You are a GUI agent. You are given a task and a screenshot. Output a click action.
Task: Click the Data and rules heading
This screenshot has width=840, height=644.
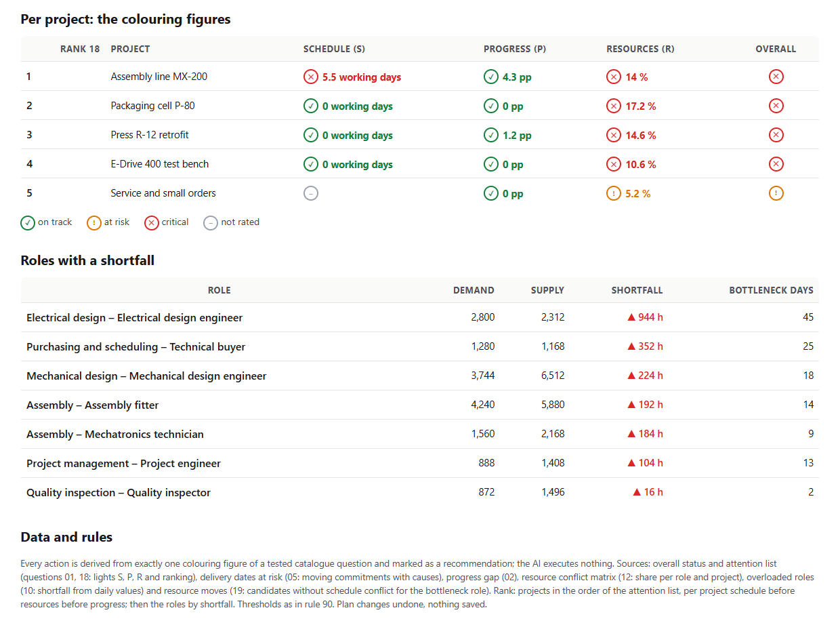point(66,537)
